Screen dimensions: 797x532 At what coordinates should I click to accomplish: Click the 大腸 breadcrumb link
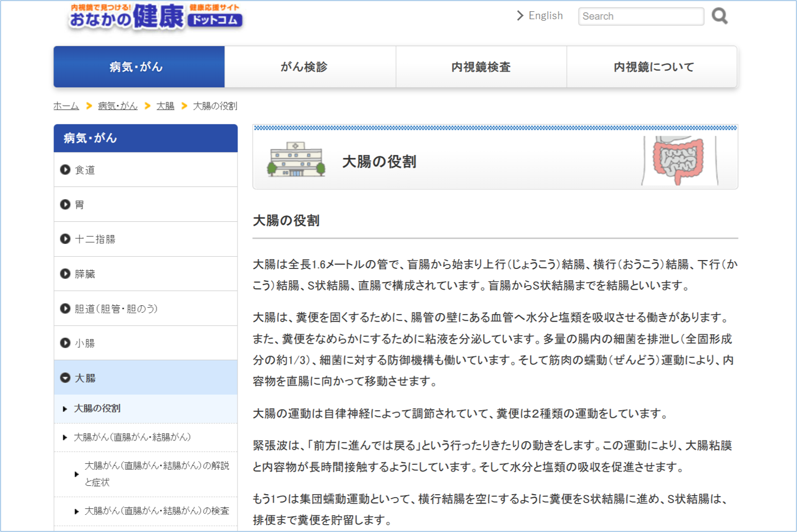165,106
